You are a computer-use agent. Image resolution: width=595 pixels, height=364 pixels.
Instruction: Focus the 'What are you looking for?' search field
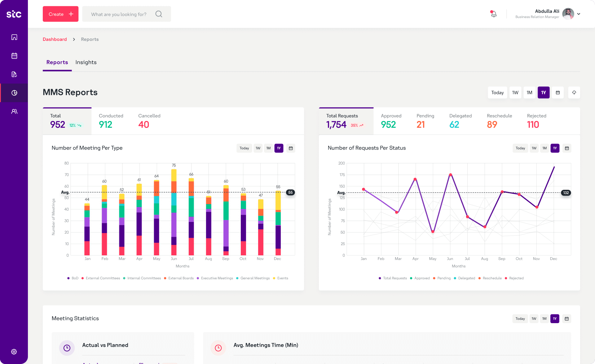coord(126,14)
